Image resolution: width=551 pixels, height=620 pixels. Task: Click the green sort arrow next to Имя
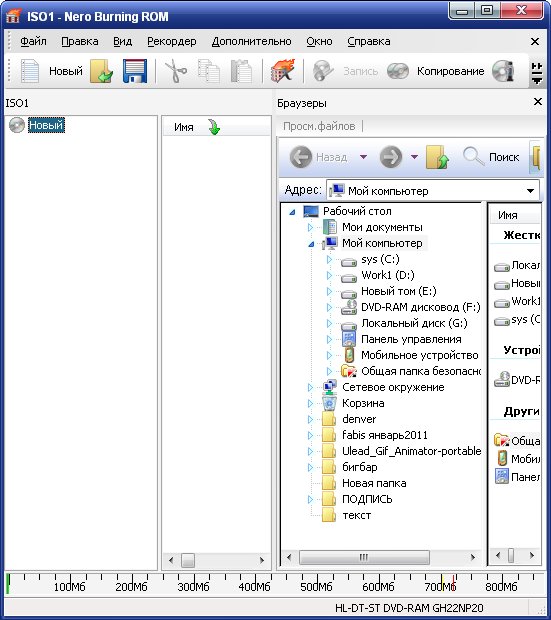click(214, 127)
